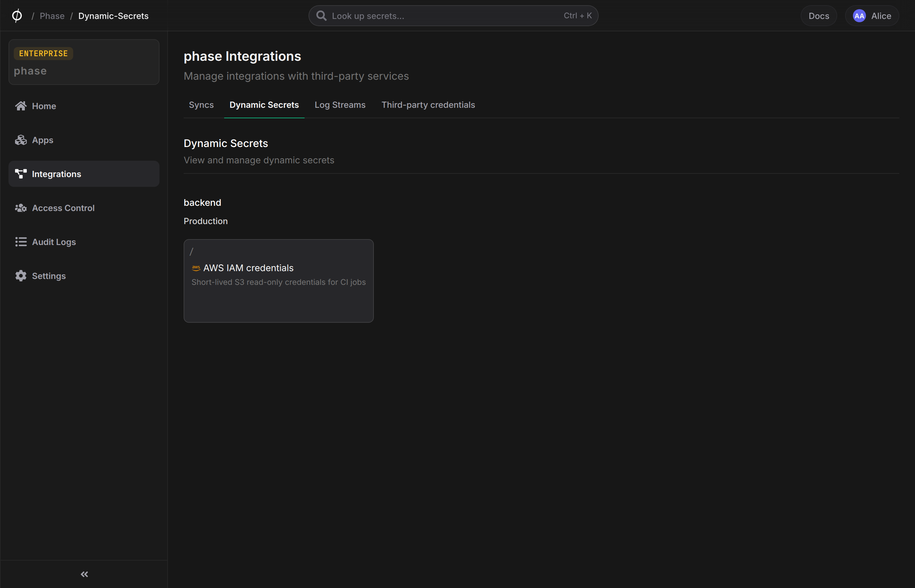The width and height of the screenshot is (915, 588).
Task: Click the ENTERPRISE plan badge
Action: 43,54
